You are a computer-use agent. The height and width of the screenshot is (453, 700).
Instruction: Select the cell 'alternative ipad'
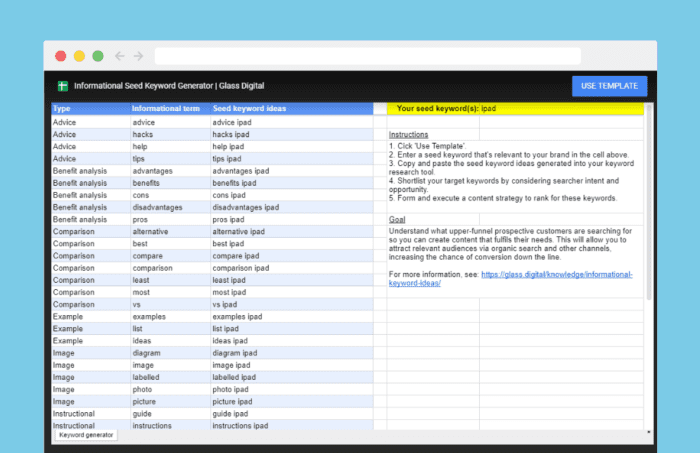coord(292,232)
